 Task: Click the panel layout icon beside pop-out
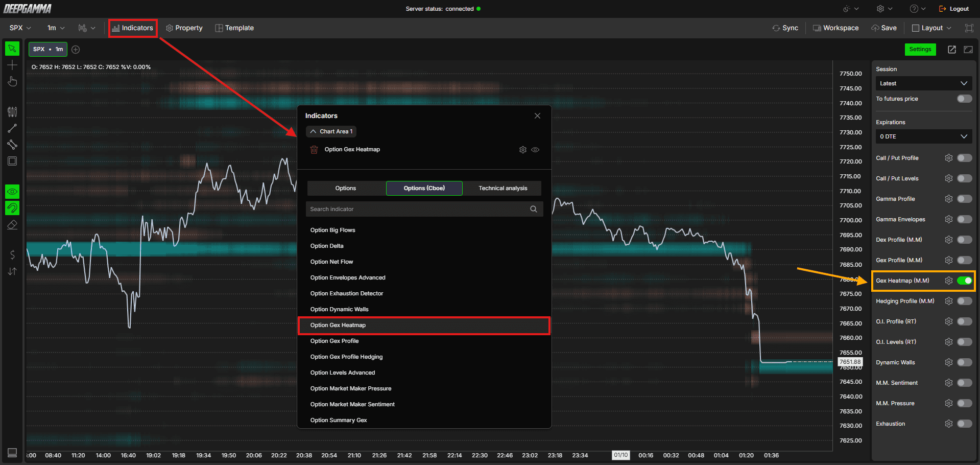pos(968,50)
